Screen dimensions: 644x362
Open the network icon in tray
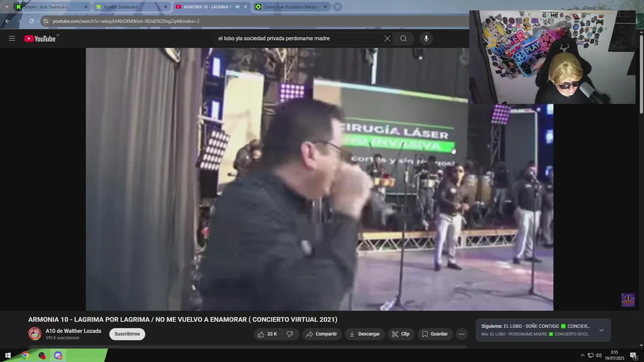591,355
